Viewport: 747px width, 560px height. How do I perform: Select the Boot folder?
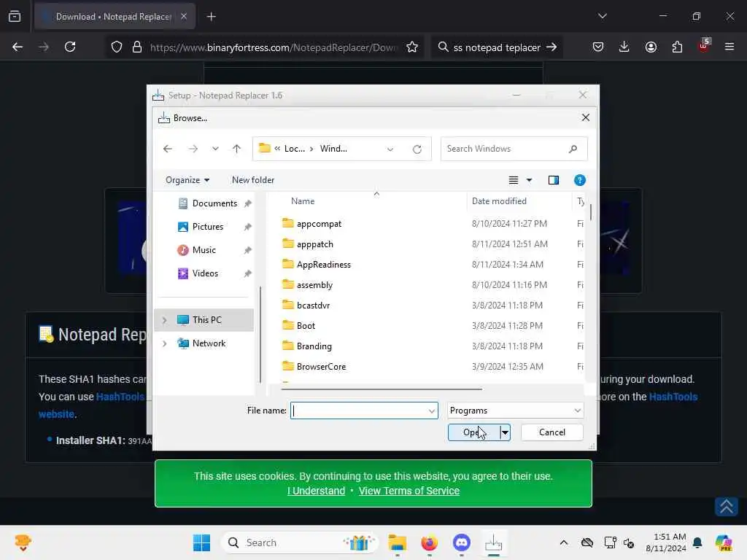306,326
